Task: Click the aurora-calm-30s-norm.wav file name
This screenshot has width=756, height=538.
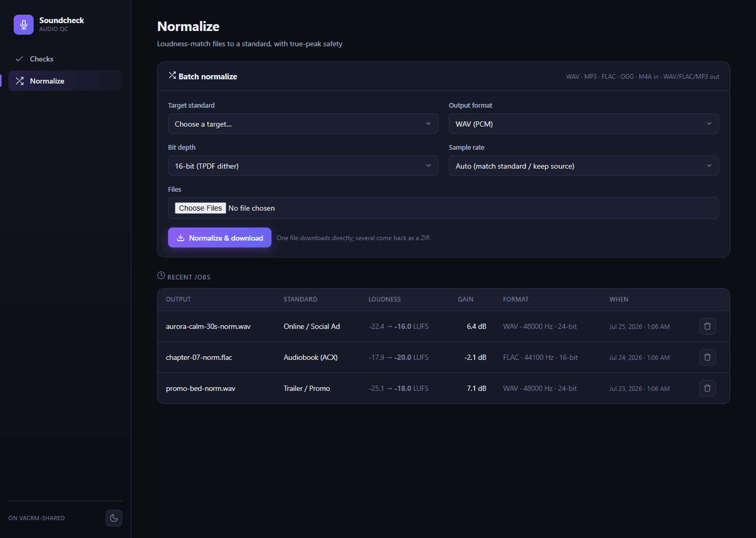Action: (208, 326)
